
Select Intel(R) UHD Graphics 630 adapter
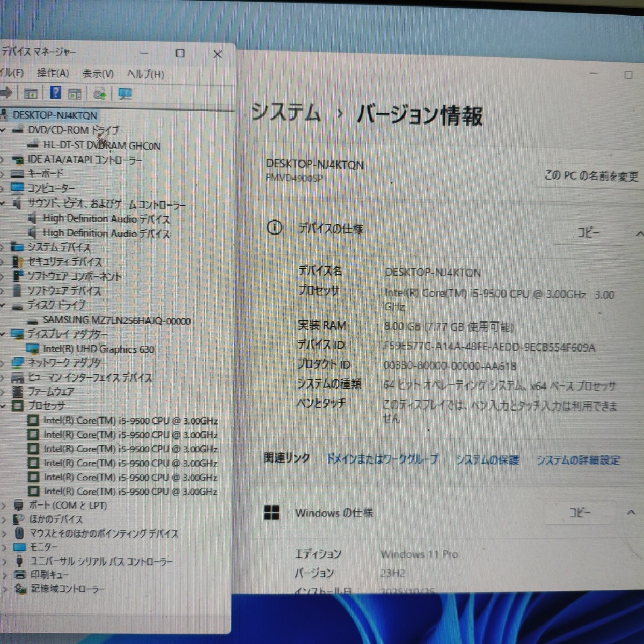(x=99, y=349)
